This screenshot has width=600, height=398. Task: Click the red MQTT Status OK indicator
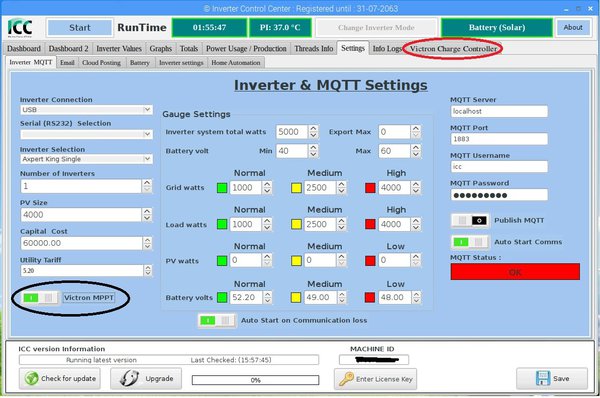coord(515,272)
